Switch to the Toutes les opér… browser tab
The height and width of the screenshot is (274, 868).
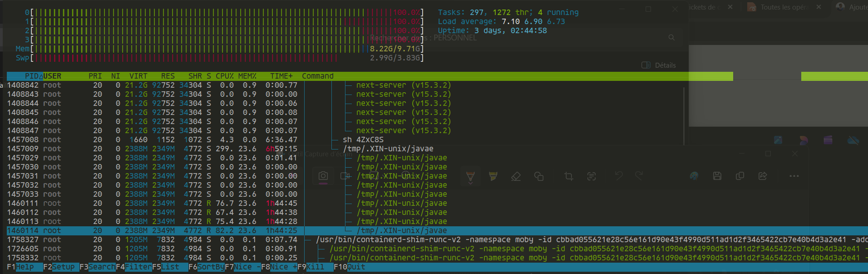click(783, 7)
